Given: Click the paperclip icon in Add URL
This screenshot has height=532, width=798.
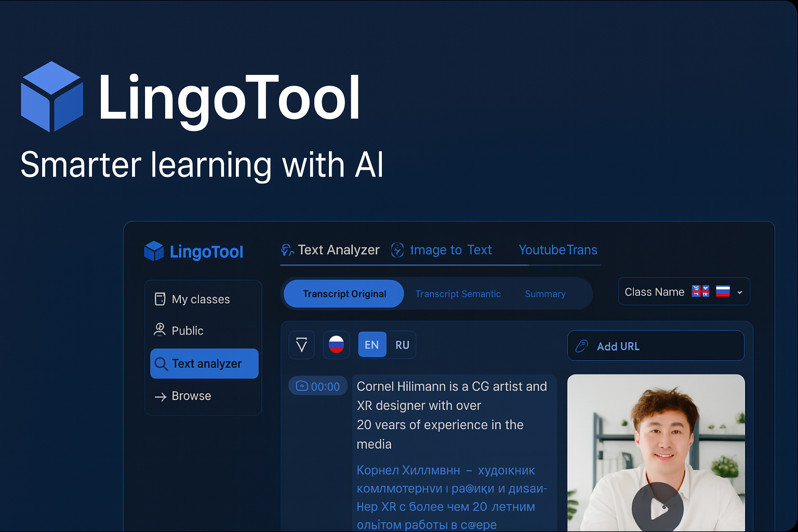Looking at the screenshot, I should 582,345.
